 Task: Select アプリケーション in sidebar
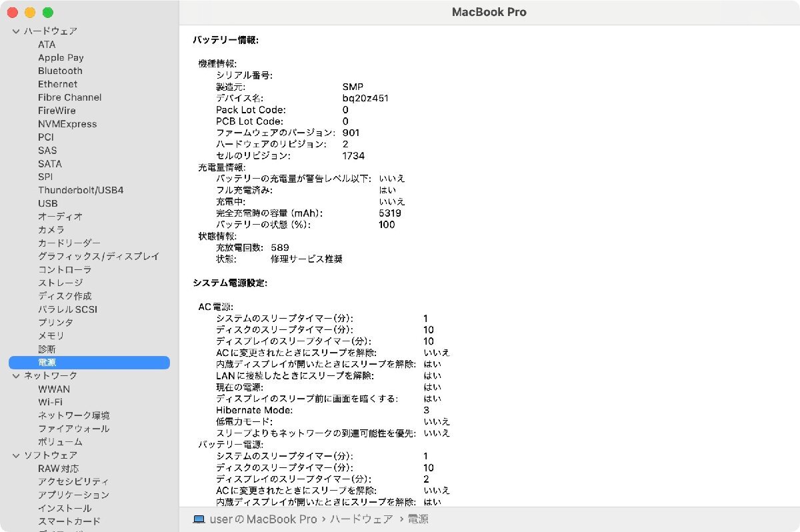[x=74, y=495]
